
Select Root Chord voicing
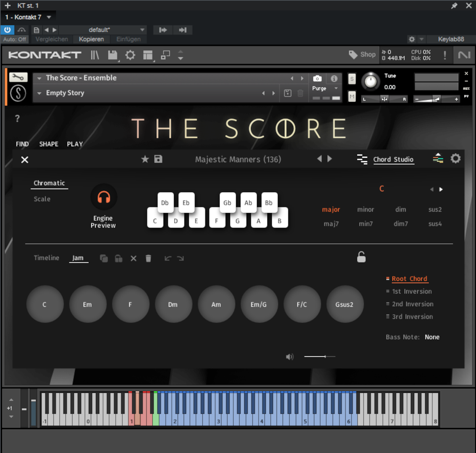coord(409,279)
